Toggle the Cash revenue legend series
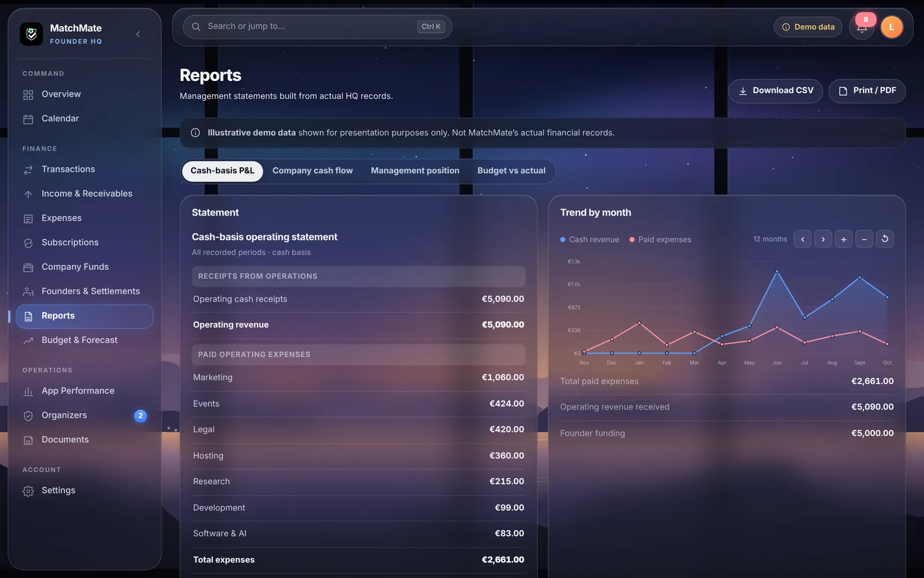 coord(590,239)
